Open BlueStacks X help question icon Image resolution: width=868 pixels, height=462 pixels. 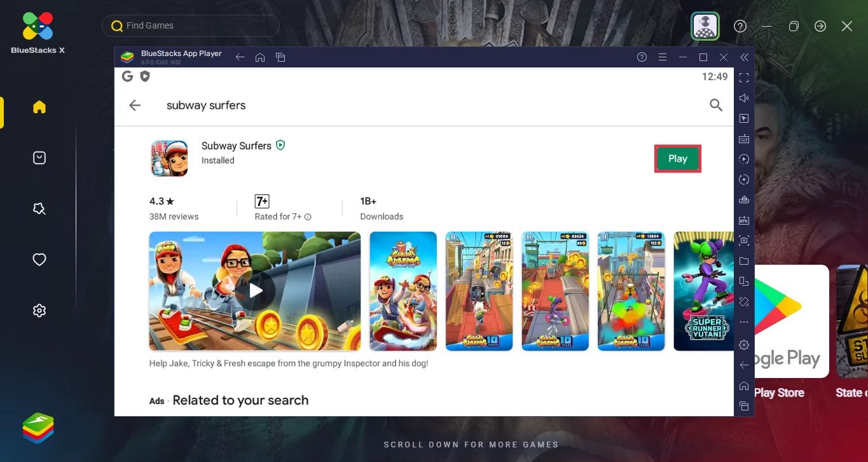pos(740,26)
